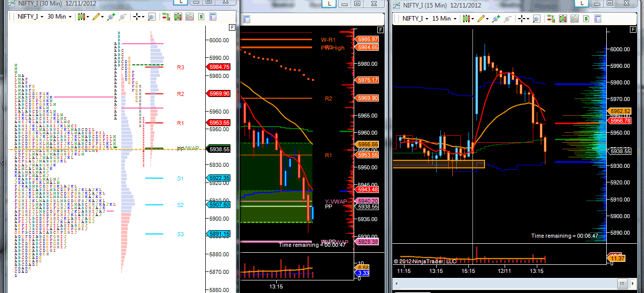Click 5962.52 price label on 15 Min chart
644x293 pixels.
[619, 112]
